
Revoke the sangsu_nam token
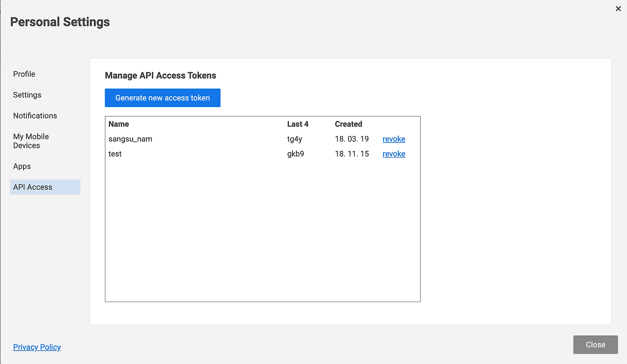(394, 139)
